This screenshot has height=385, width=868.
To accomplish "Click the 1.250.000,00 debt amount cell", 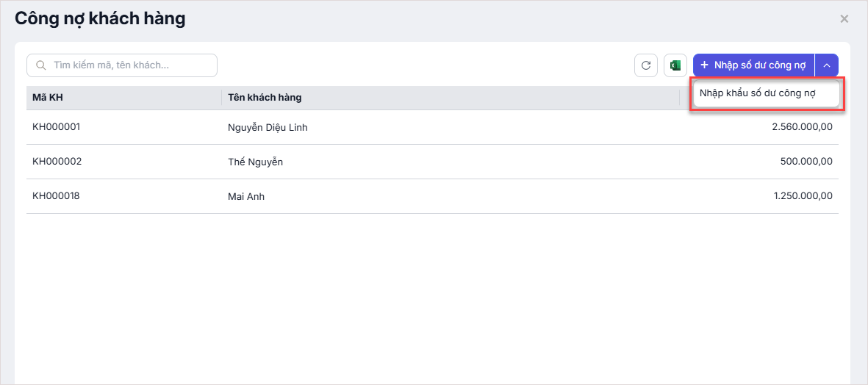I will 802,196.
